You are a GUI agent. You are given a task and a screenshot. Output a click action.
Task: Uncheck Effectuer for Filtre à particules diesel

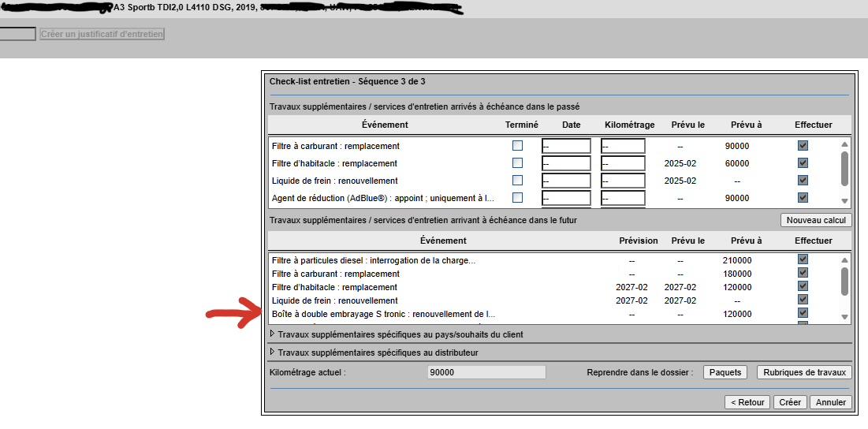803,259
